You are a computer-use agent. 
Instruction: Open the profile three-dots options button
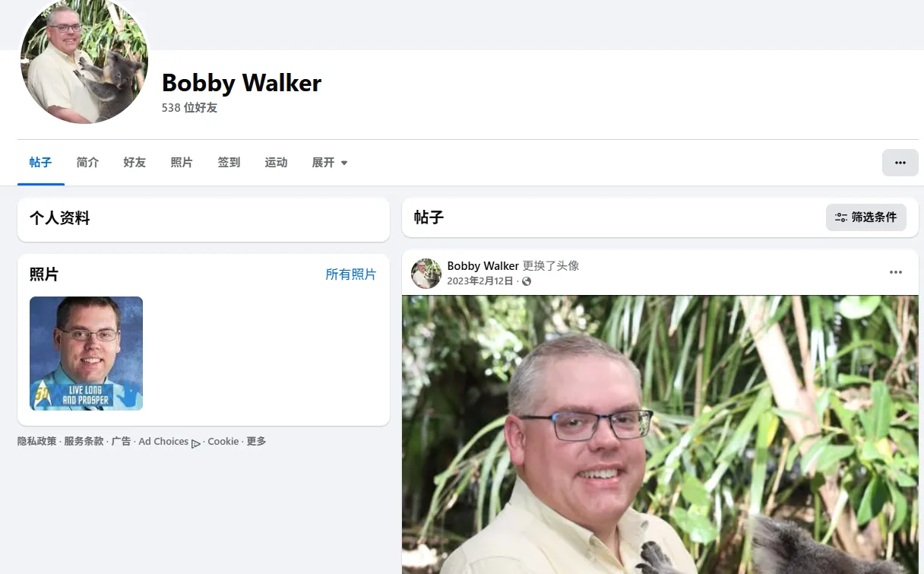pos(900,163)
